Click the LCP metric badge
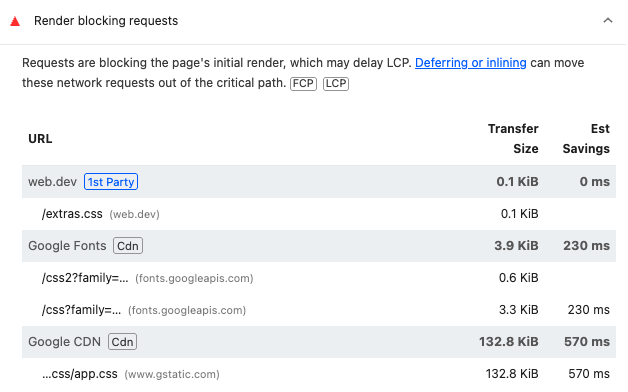628x392 pixels. (336, 83)
